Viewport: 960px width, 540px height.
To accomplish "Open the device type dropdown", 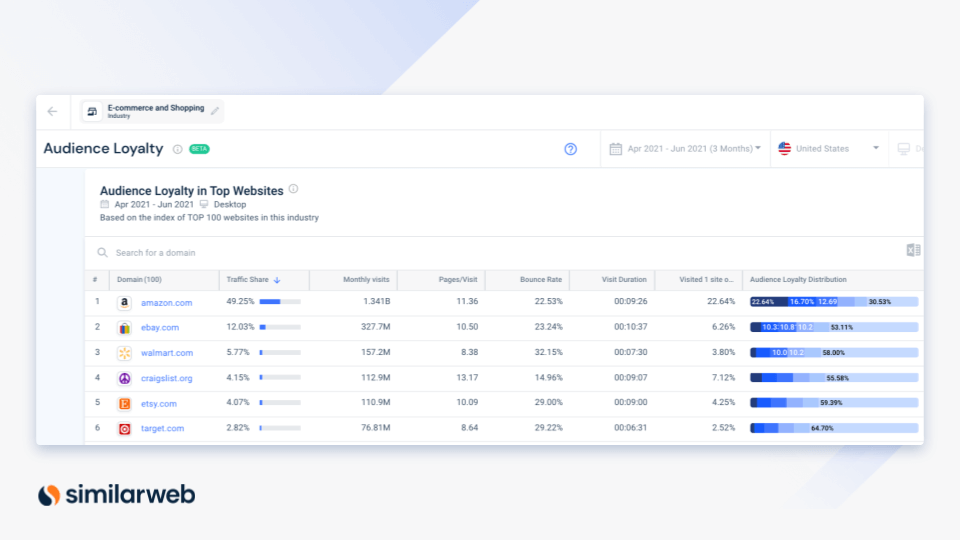I will [908, 149].
